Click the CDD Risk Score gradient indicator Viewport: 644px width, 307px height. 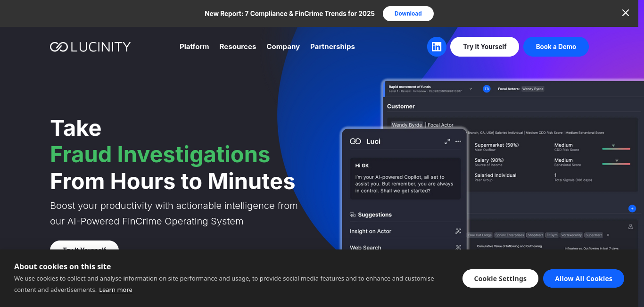pos(616,148)
